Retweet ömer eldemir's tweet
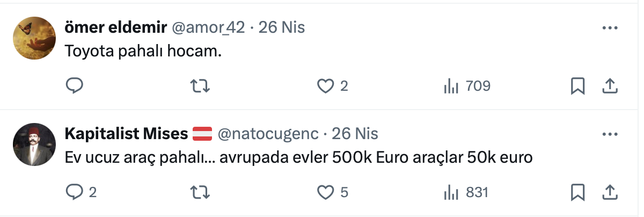This screenshot has width=644, height=217. pyautogui.click(x=200, y=86)
